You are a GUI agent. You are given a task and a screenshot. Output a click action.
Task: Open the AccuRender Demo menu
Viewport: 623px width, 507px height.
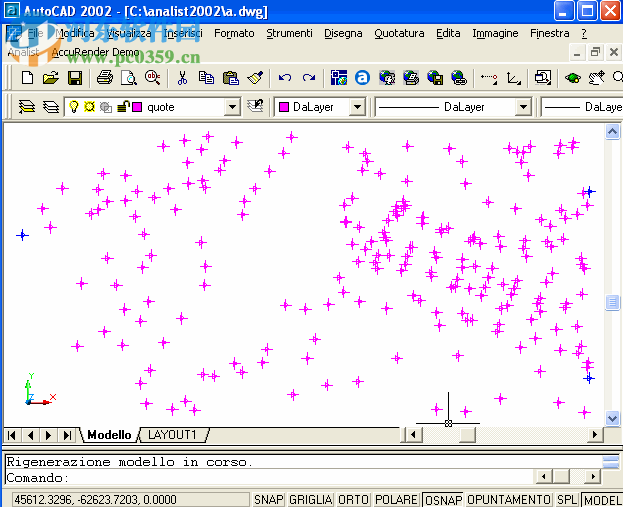click(95, 52)
